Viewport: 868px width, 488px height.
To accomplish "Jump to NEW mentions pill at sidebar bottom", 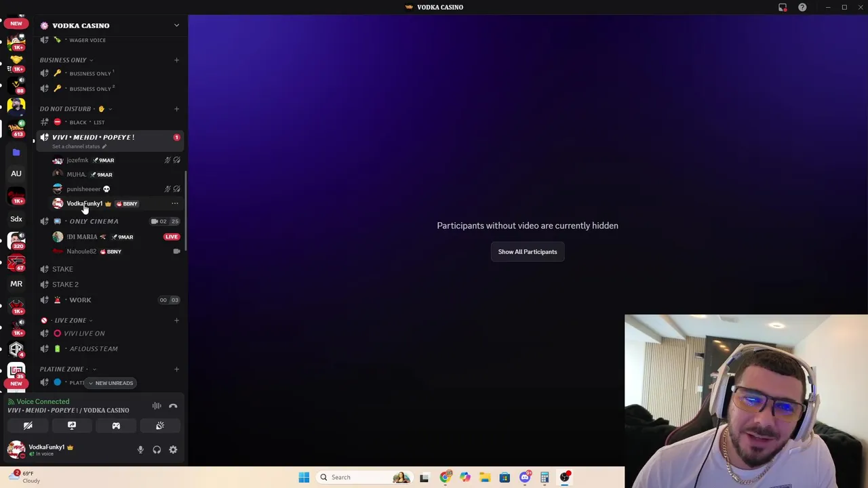I will coord(16,384).
